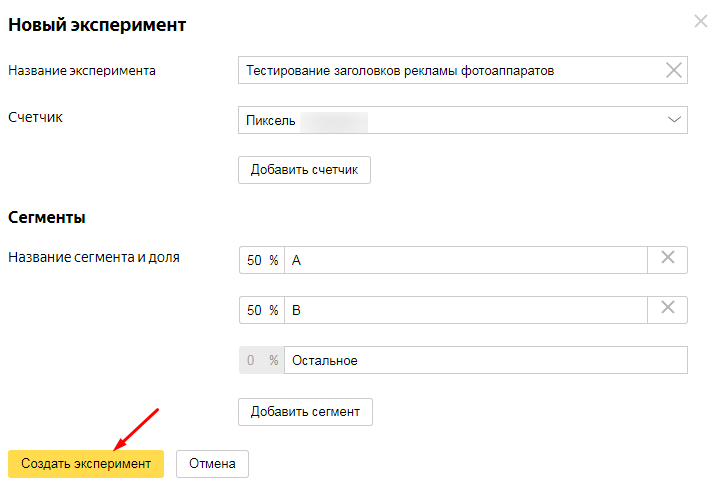Click the segment B name field
This screenshot has width=712, height=493.
465,310
